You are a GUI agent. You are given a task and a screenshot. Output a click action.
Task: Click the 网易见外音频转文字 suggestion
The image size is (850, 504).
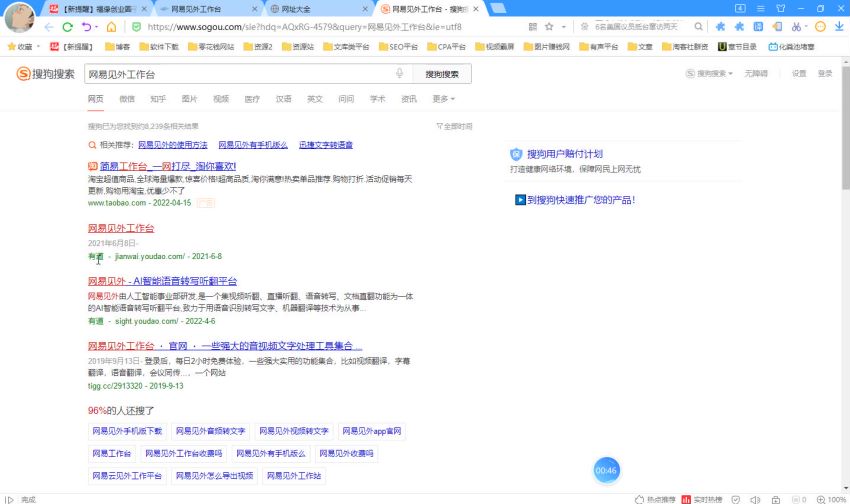pyautogui.click(x=210, y=431)
